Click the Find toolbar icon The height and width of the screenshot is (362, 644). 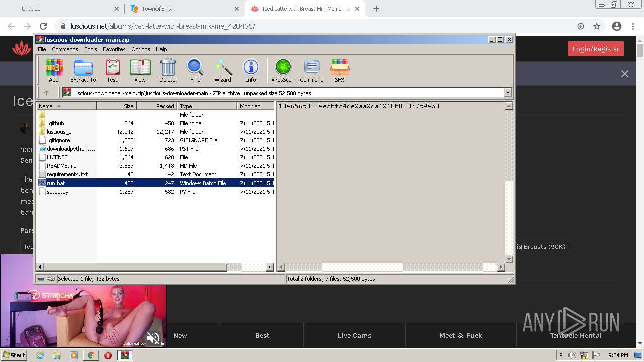point(195,70)
